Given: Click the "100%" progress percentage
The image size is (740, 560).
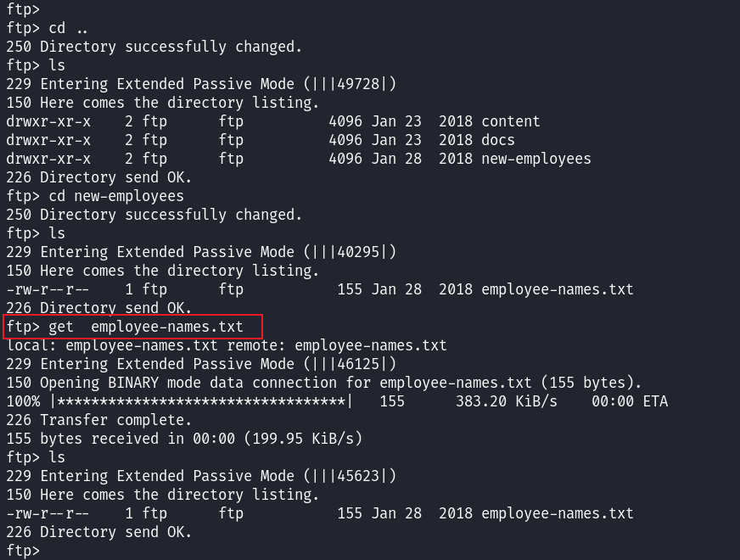Looking at the screenshot, I should pos(23,401).
